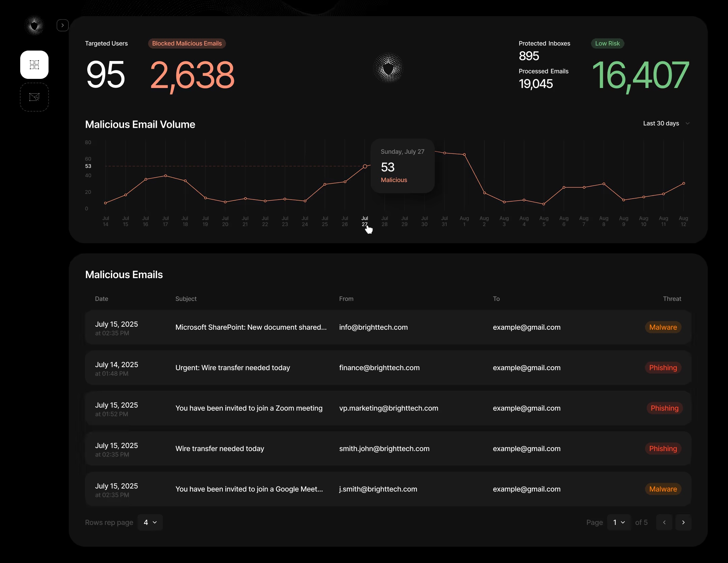Open the rows per page dropdown
This screenshot has width=728, height=563.
150,522
